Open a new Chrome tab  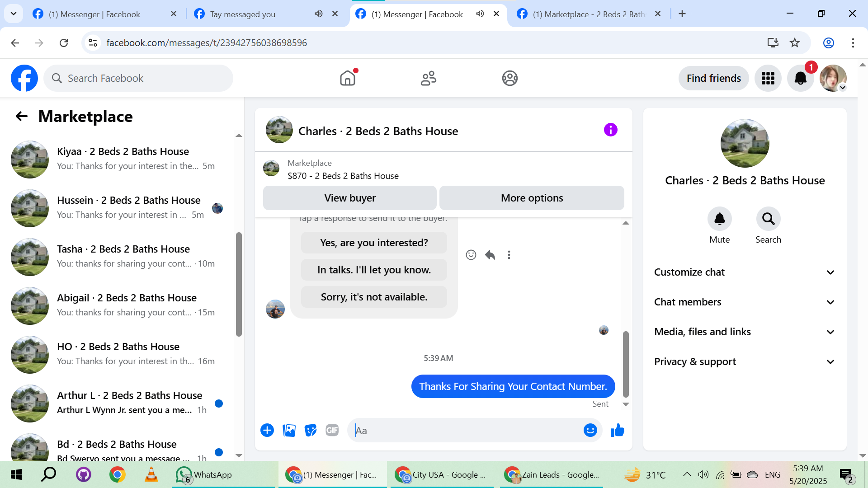coord(682,14)
